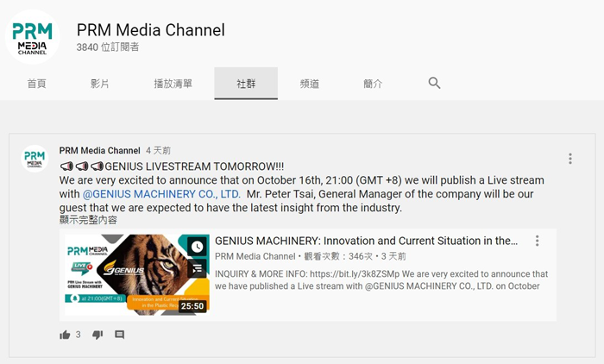Open channel search magnifier icon
This screenshot has height=364, width=604.
coord(434,83)
